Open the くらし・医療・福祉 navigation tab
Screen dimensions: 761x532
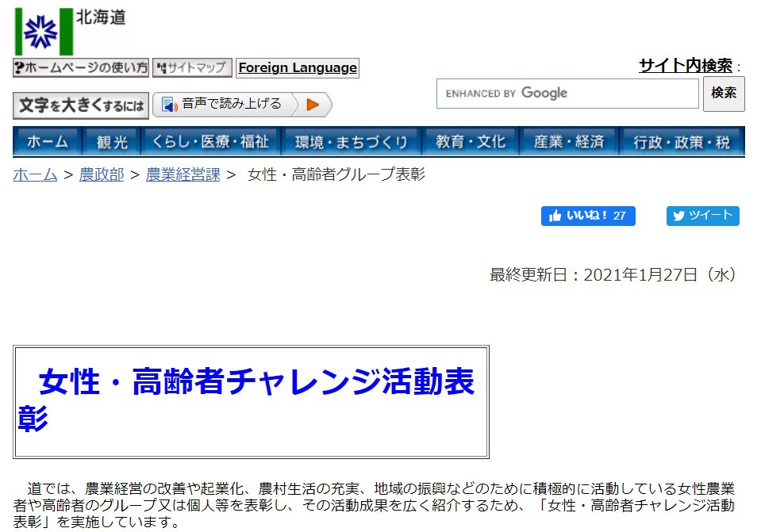pos(210,142)
